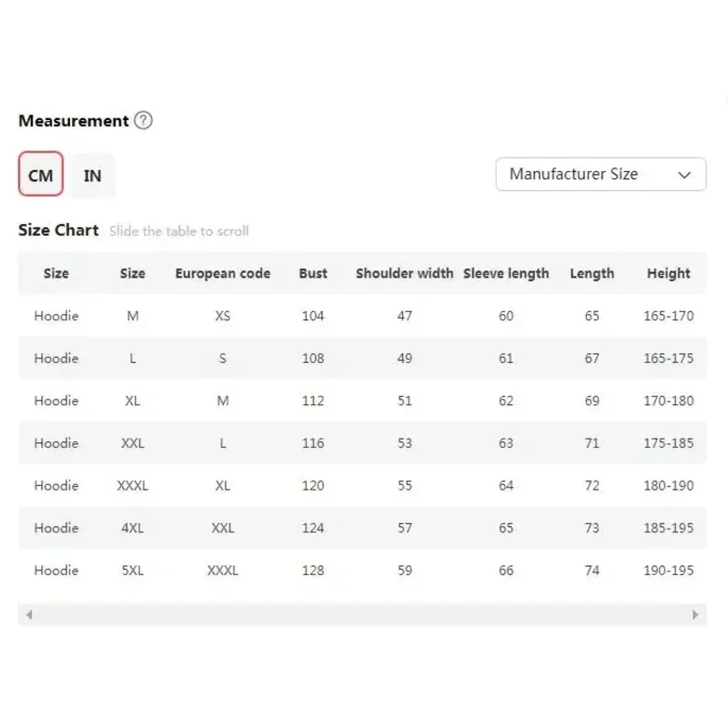
Task: Click the Measurement help question mark icon
Action: click(143, 120)
